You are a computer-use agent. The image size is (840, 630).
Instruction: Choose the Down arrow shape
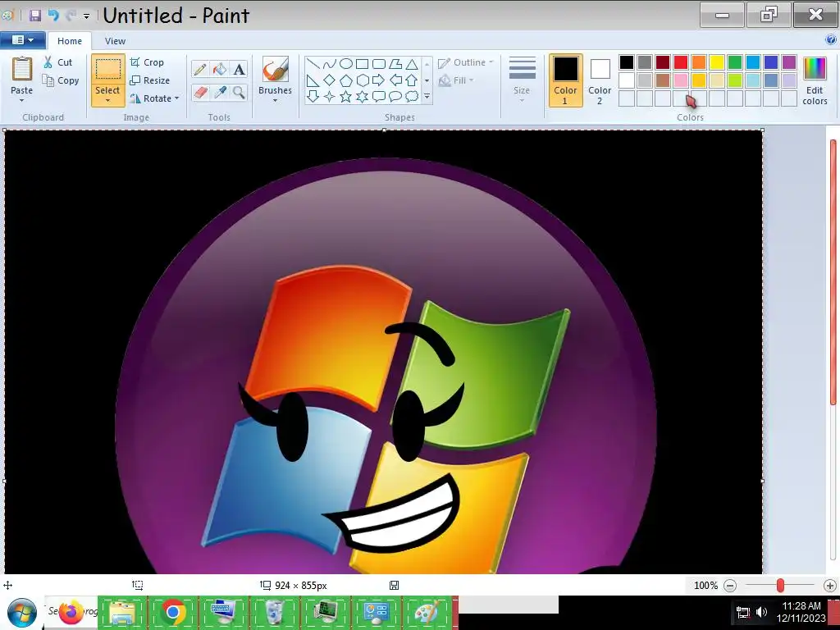coord(313,97)
